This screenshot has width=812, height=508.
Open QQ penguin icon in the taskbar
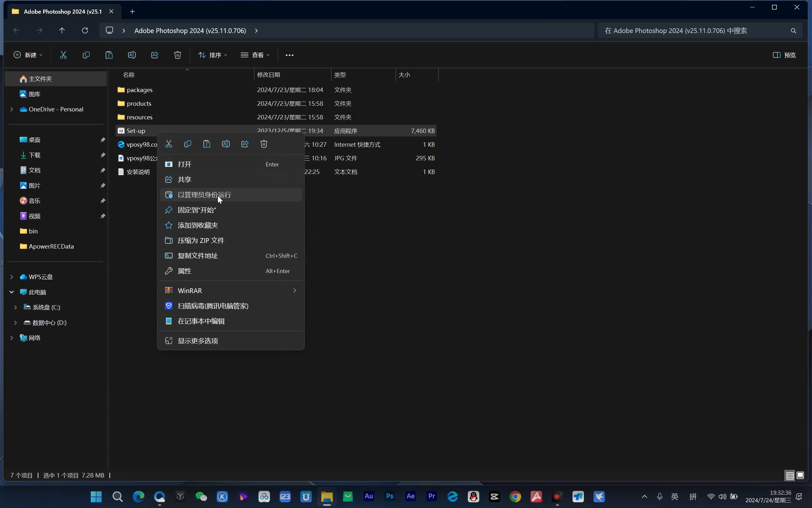[474, 496]
